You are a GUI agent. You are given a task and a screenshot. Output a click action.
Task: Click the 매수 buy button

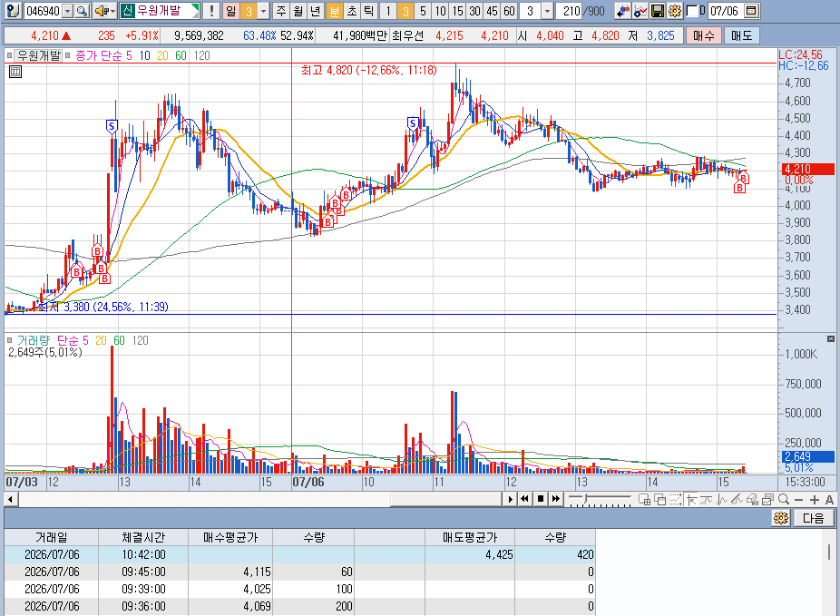pos(703,36)
